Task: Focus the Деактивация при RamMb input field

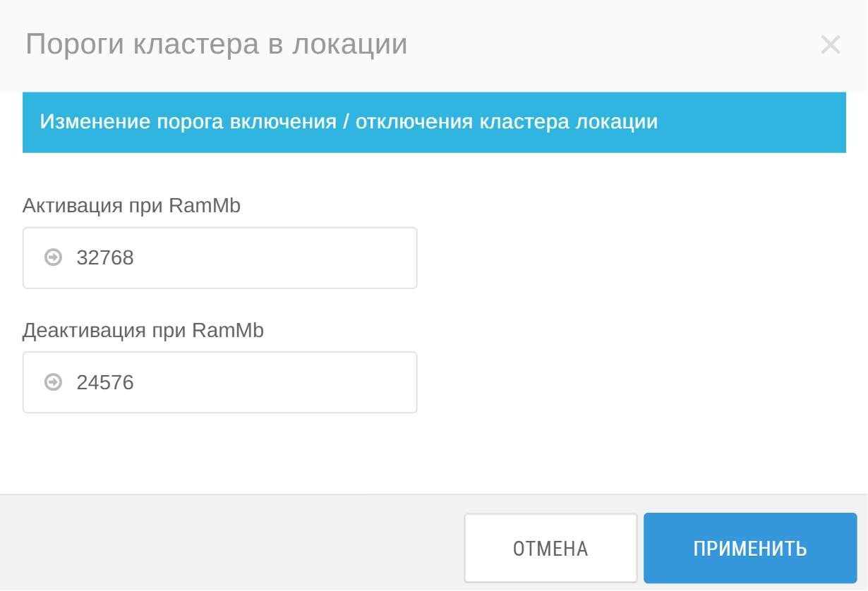Action: (220, 382)
